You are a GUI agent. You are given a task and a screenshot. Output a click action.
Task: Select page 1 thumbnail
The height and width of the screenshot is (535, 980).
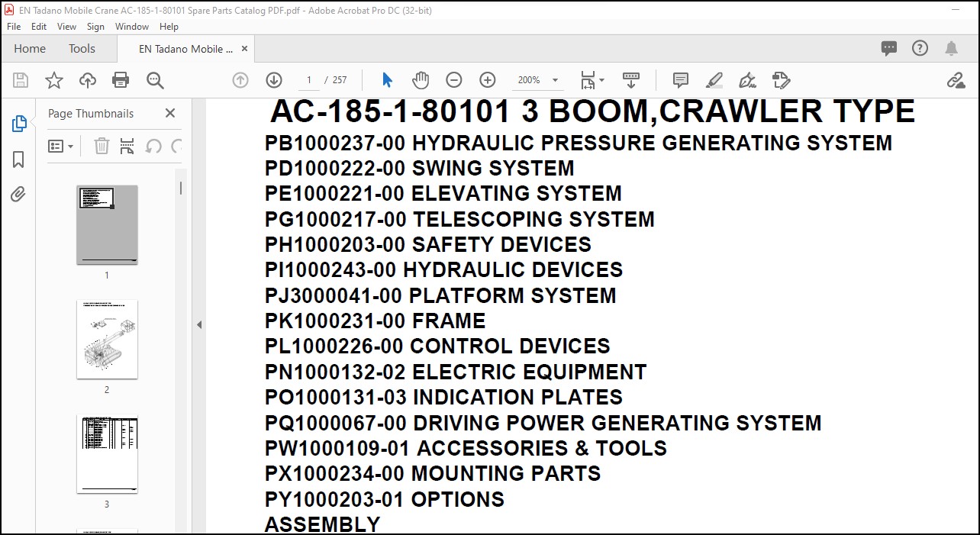107,225
